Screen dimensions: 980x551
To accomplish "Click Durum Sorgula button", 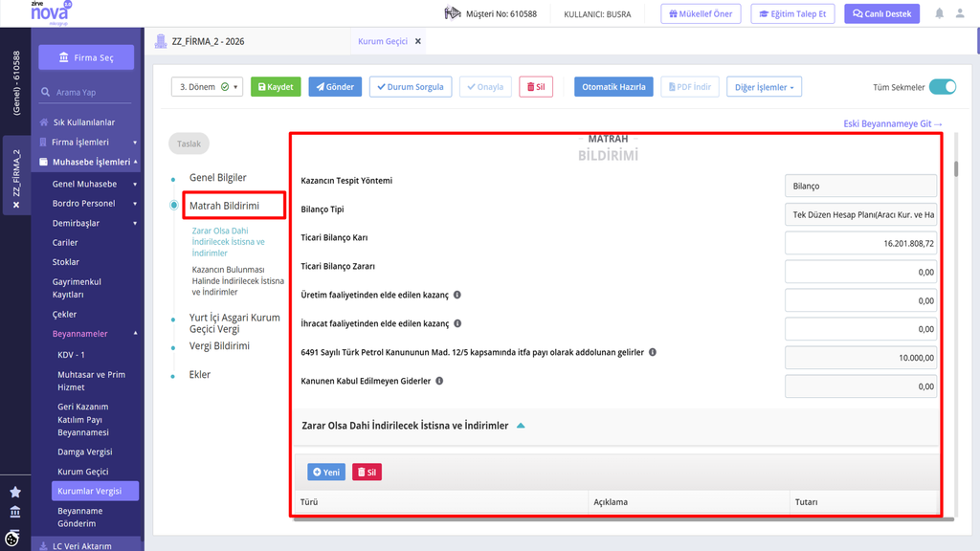I will pyautogui.click(x=410, y=87).
